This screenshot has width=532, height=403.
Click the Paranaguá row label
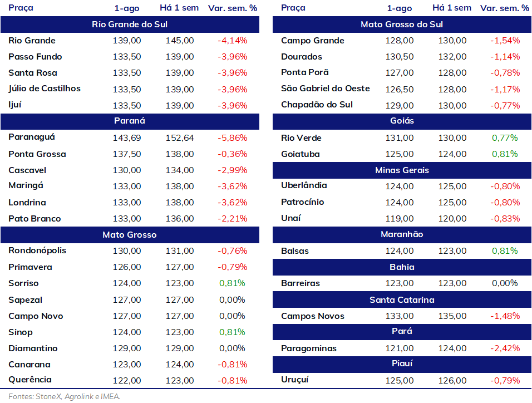32,137
